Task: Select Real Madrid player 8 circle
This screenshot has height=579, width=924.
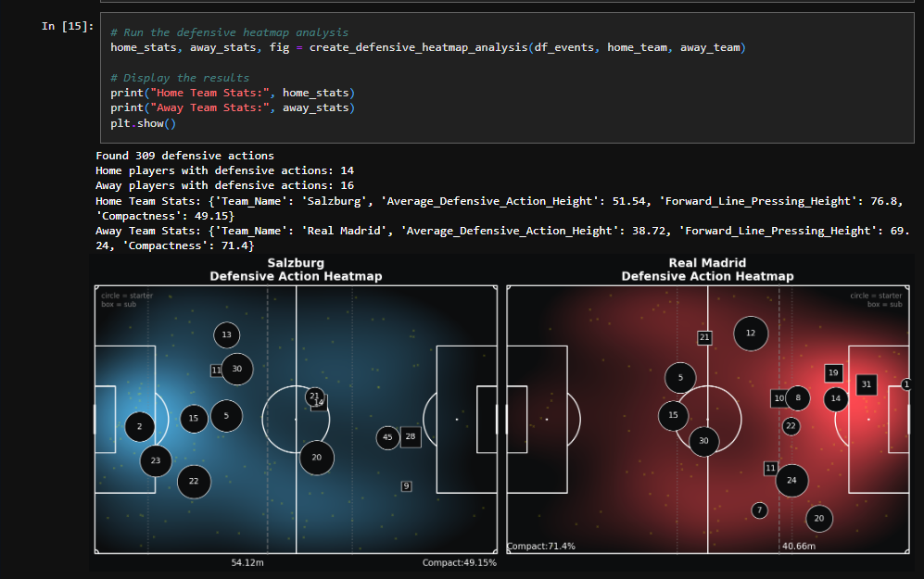Action: 798,398
